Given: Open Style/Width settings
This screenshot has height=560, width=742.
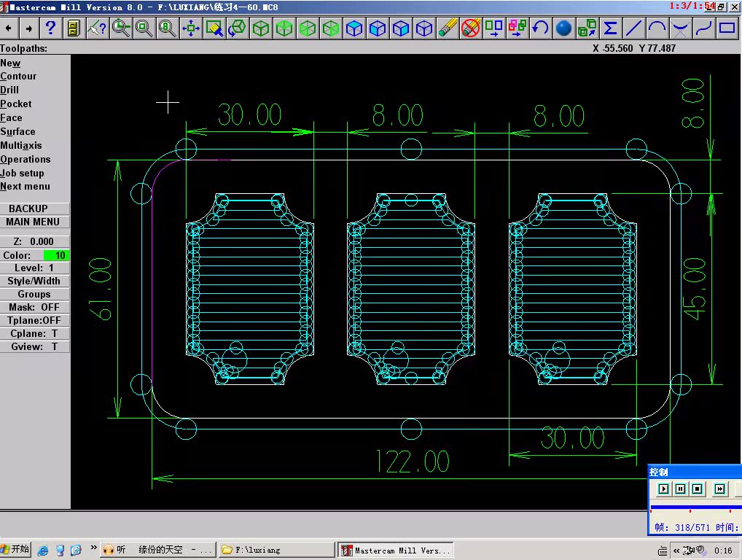Looking at the screenshot, I should click(x=34, y=281).
